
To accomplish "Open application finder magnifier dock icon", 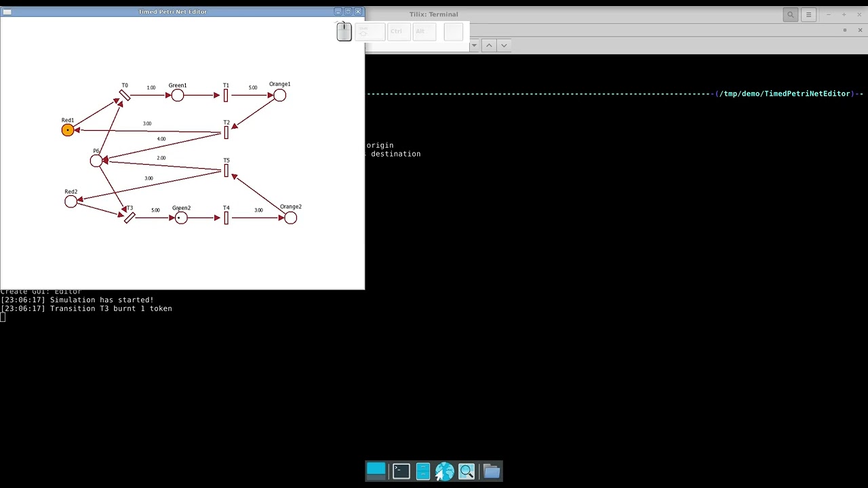I will [x=467, y=471].
